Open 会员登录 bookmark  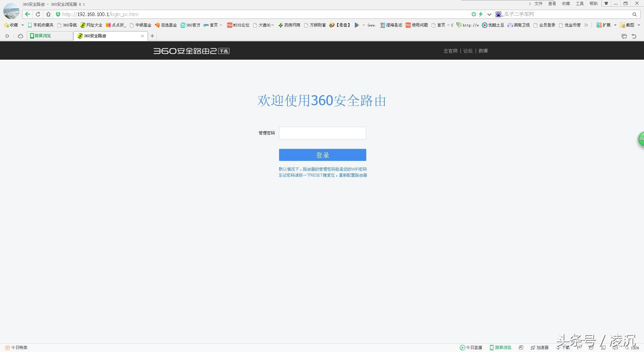coord(544,25)
